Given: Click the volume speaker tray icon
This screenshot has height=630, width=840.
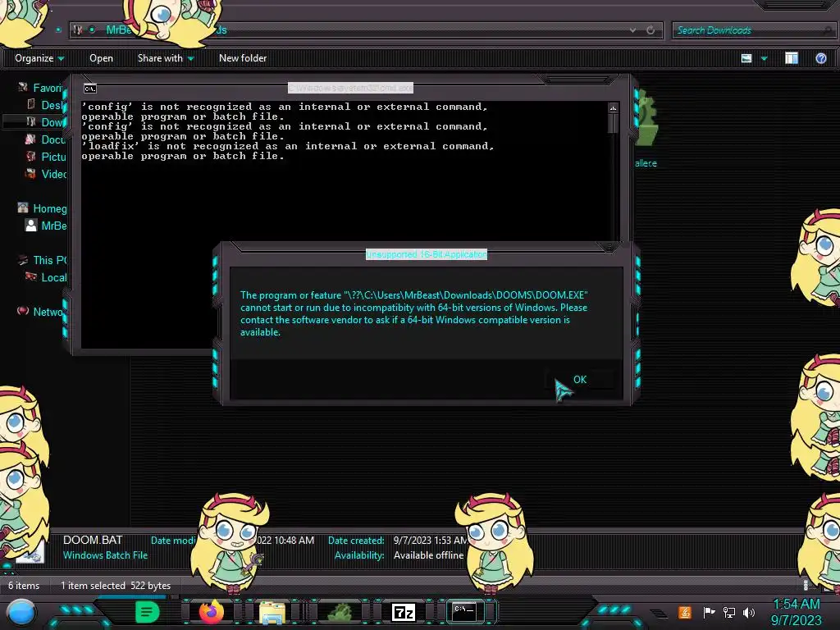Looking at the screenshot, I should (749, 612).
